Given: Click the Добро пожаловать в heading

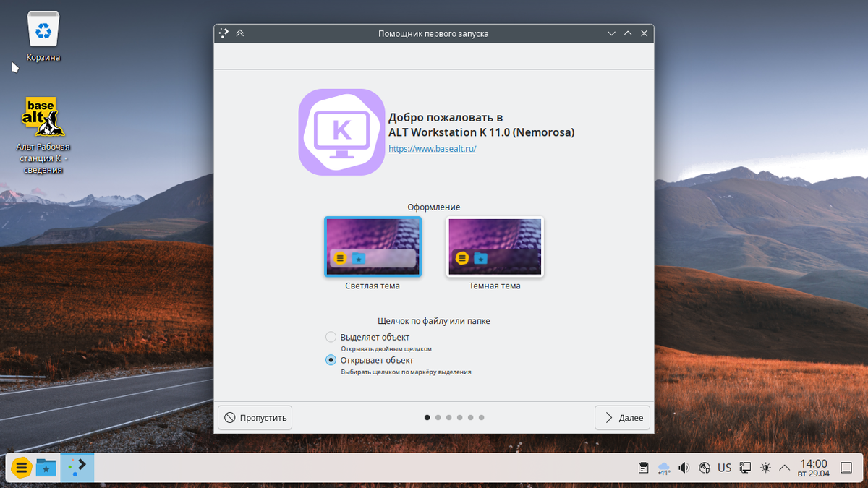Looking at the screenshot, I should click(x=446, y=118).
